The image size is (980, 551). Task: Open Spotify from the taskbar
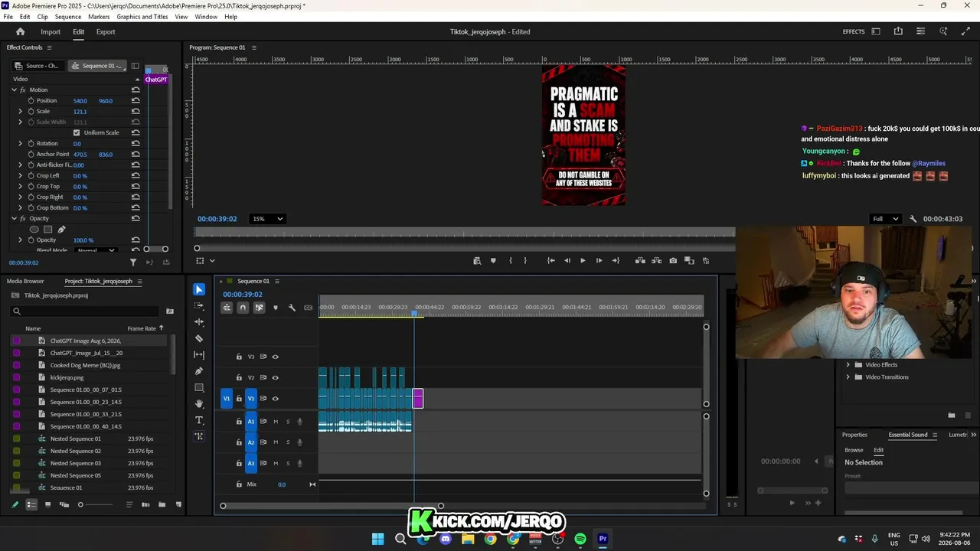tap(580, 539)
